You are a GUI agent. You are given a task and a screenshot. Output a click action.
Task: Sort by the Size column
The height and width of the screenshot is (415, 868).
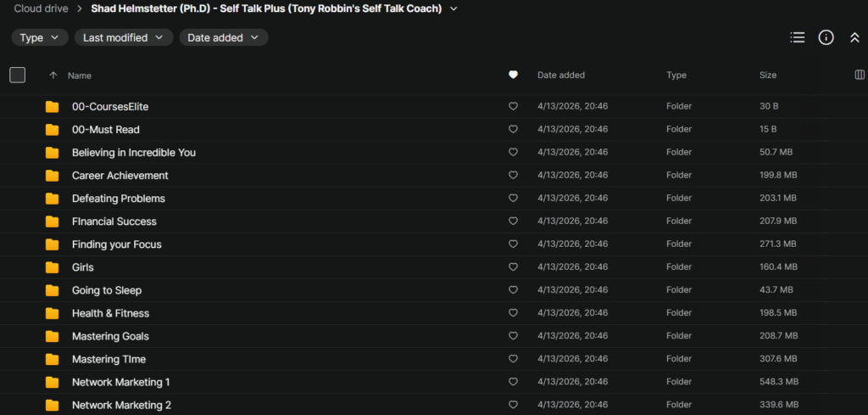[x=767, y=76]
